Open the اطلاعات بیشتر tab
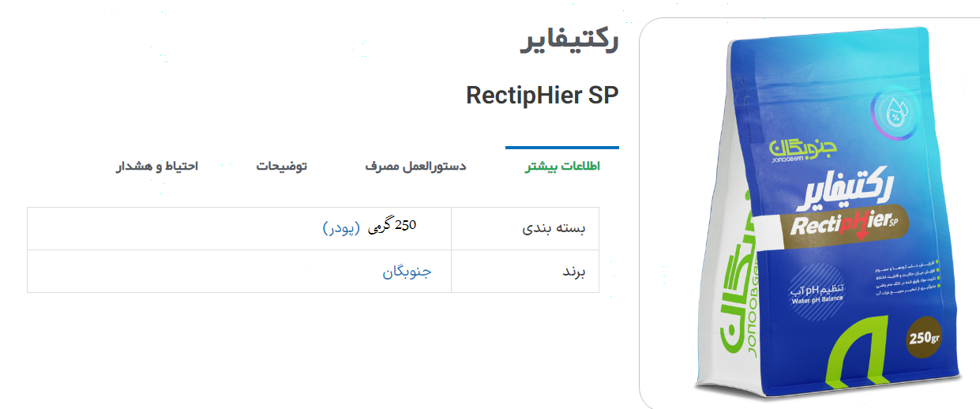 [x=562, y=167]
